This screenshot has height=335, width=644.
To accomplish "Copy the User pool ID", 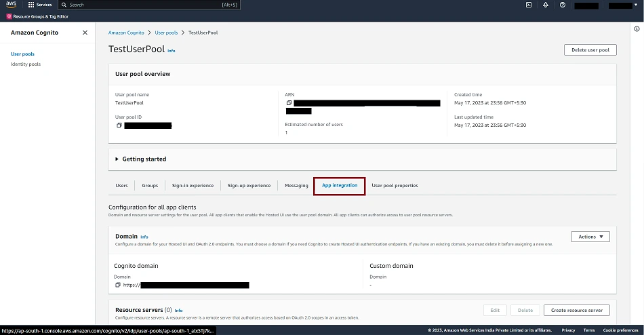I will (119, 125).
